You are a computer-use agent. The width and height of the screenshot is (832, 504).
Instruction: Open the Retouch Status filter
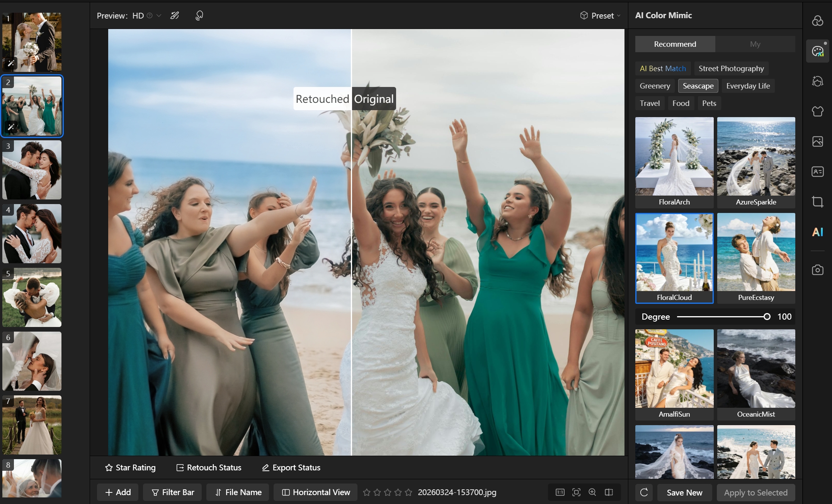209,467
